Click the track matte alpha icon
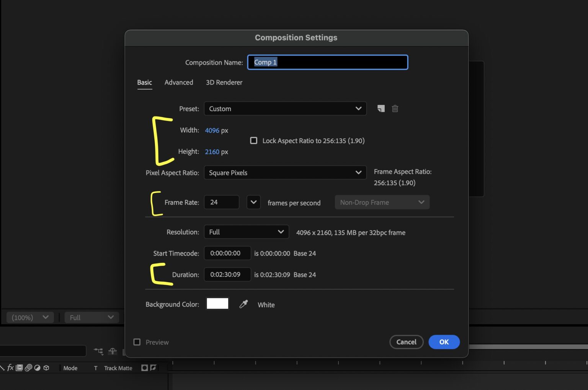The height and width of the screenshot is (390, 588). pyautogui.click(x=144, y=368)
